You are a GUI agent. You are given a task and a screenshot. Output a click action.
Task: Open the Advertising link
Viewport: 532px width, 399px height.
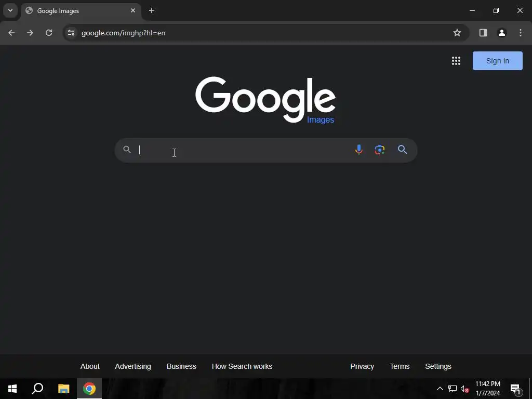[133, 366]
